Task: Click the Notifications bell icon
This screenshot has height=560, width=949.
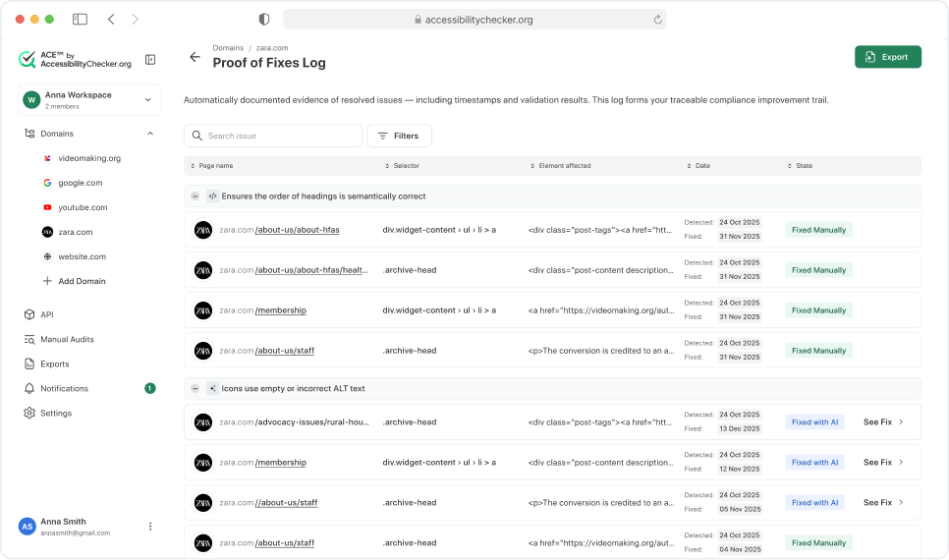Action: point(29,389)
